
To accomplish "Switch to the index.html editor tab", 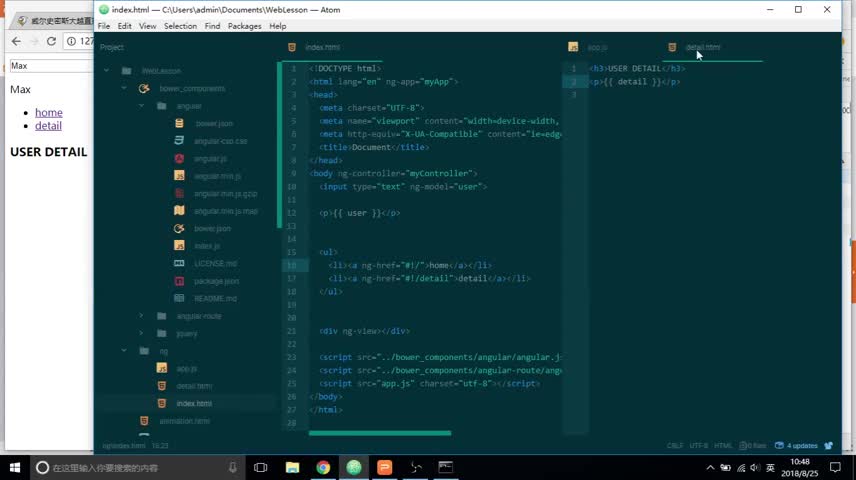I will coord(322,48).
